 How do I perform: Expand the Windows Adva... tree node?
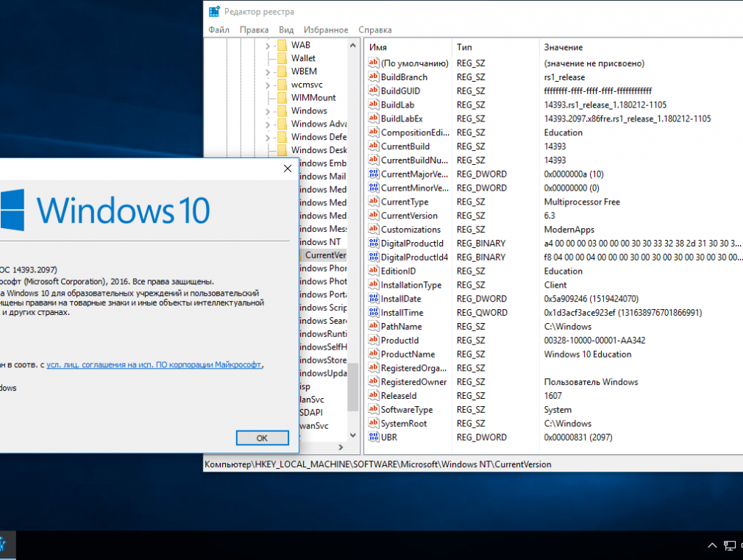pos(268,124)
